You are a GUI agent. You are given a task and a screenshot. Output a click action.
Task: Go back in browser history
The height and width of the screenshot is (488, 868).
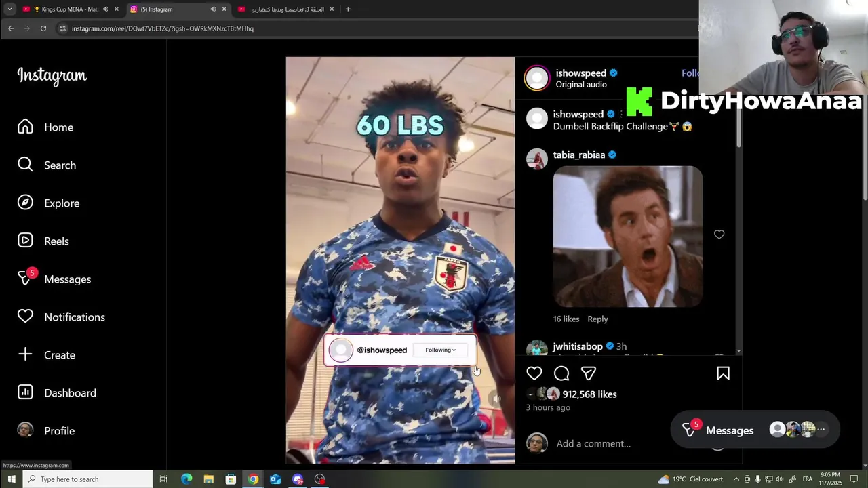[11, 28]
